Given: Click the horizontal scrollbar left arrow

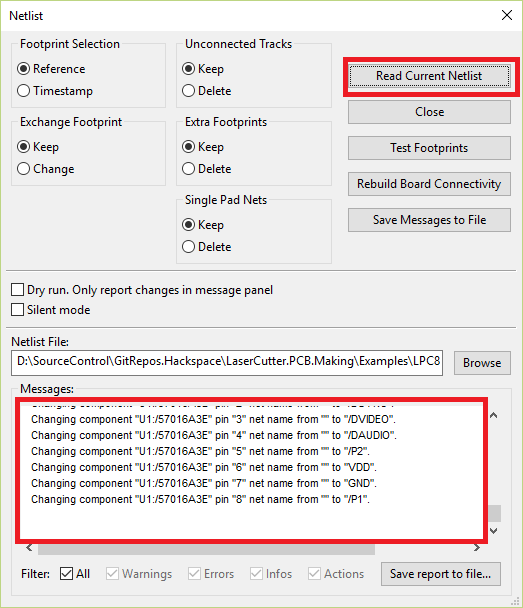Looking at the screenshot, I should click(x=29, y=548).
